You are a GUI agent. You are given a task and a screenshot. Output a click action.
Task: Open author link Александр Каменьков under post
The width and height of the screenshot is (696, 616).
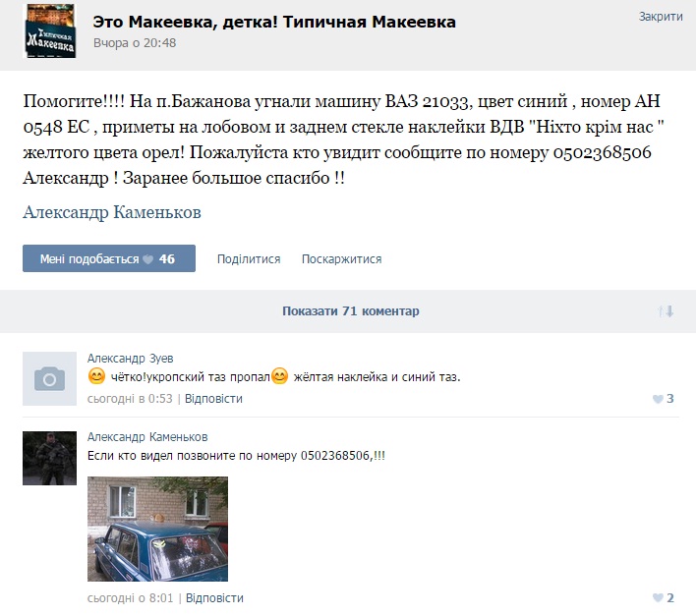pyautogui.click(x=112, y=212)
